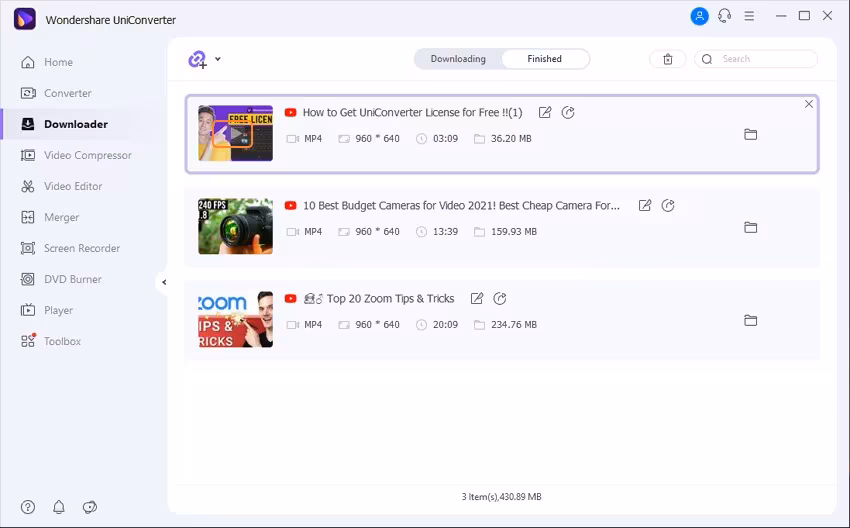Open the Video Editor section
The height and width of the screenshot is (528, 850).
click(x=61, y=186)
